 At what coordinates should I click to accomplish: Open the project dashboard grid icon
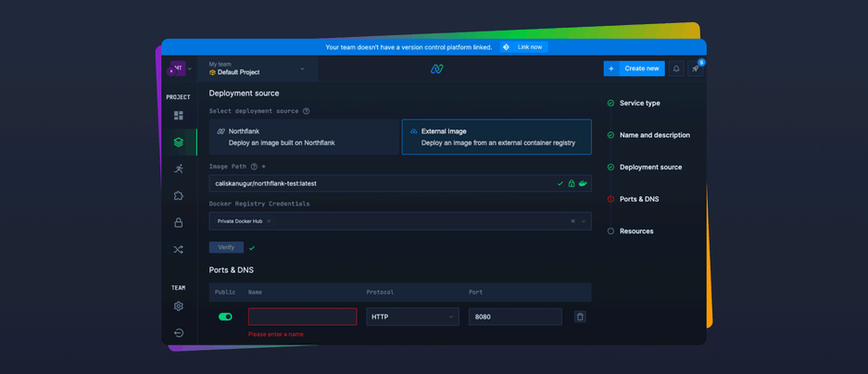point(178,116)
